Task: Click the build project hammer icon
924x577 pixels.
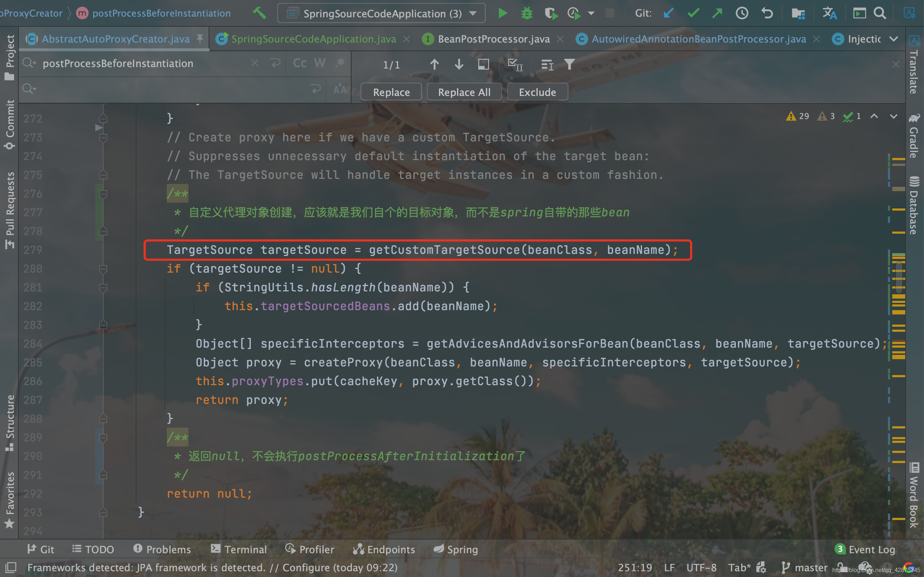Action: tap(259, 13)
